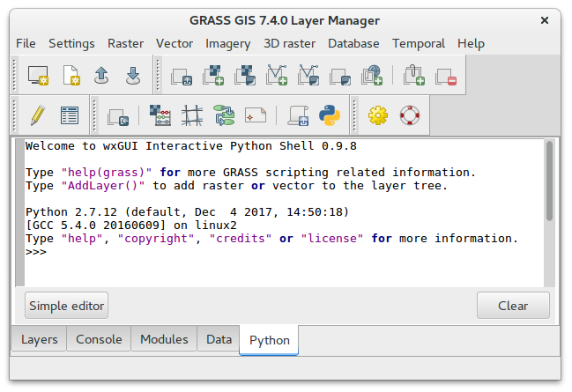
Task: Select the Python tab
Action: [269, 340]
